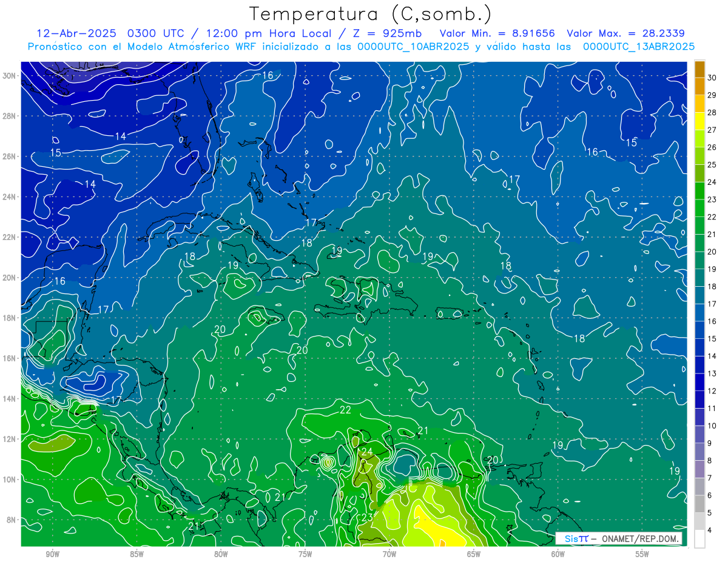The image size is (728, 562).
Task: Click the "10N" latitude label
Action: (x=9, y=479)
